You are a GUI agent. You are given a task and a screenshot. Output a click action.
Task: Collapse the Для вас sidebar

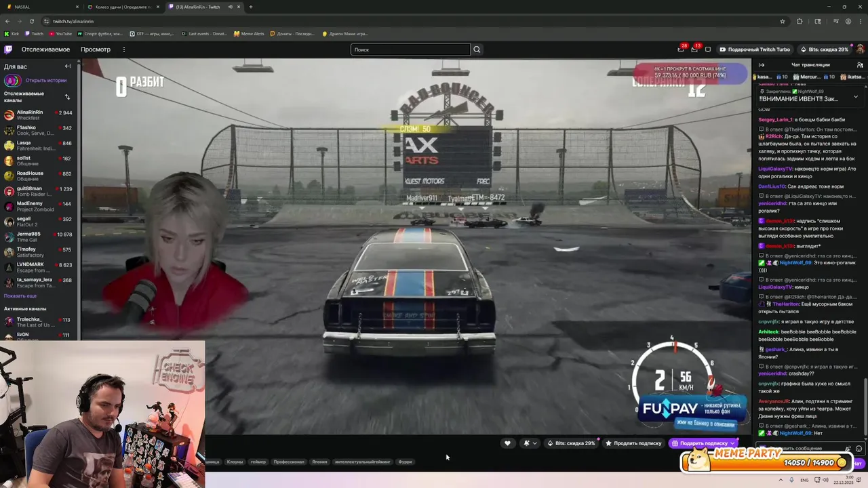coord(67,66)
